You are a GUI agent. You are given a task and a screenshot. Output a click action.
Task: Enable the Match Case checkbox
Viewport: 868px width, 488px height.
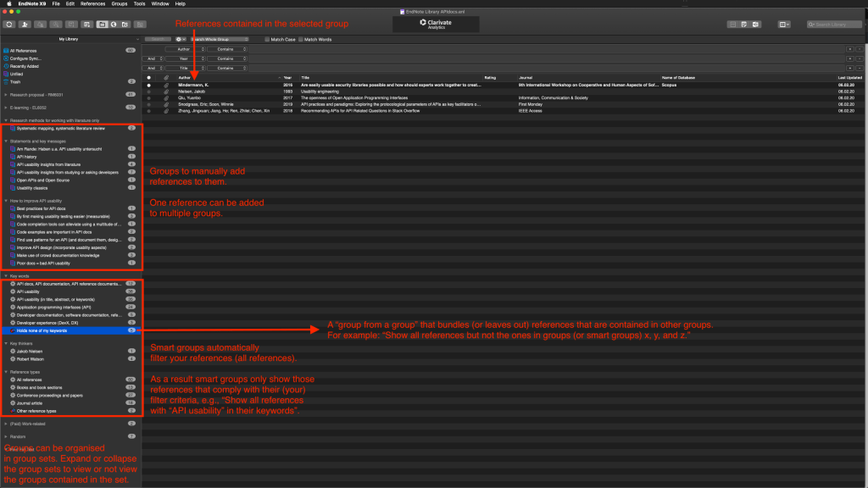point(267,39)
